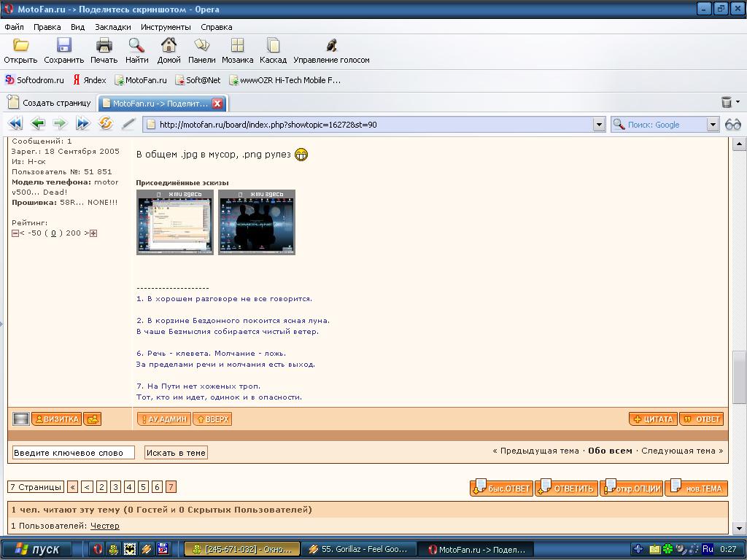Click the orange icon next to ВИЗИТКА
This screenshot has width=747, height=560.
(x=93, y=419)
